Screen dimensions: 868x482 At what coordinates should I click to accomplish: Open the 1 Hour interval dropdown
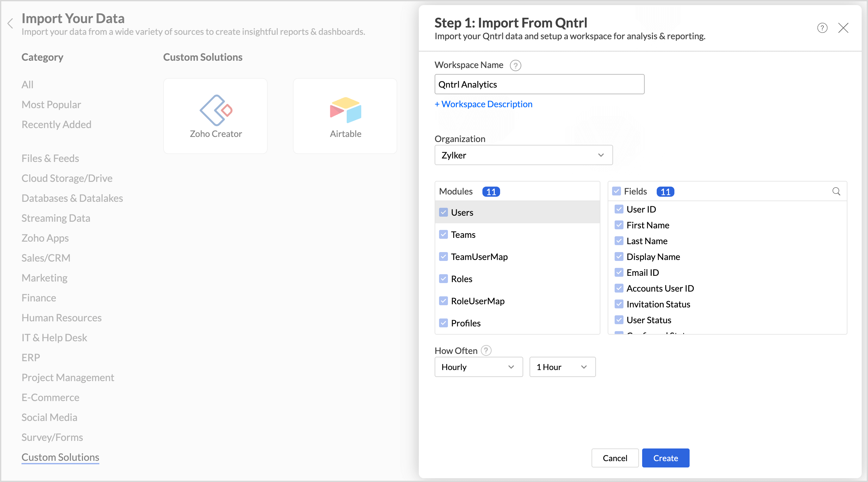[562, 367]
